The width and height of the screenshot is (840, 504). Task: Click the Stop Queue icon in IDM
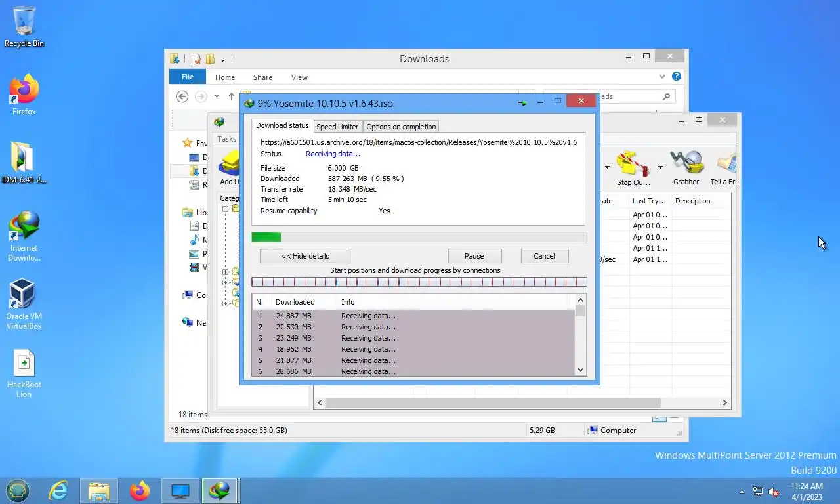point(633,164)
